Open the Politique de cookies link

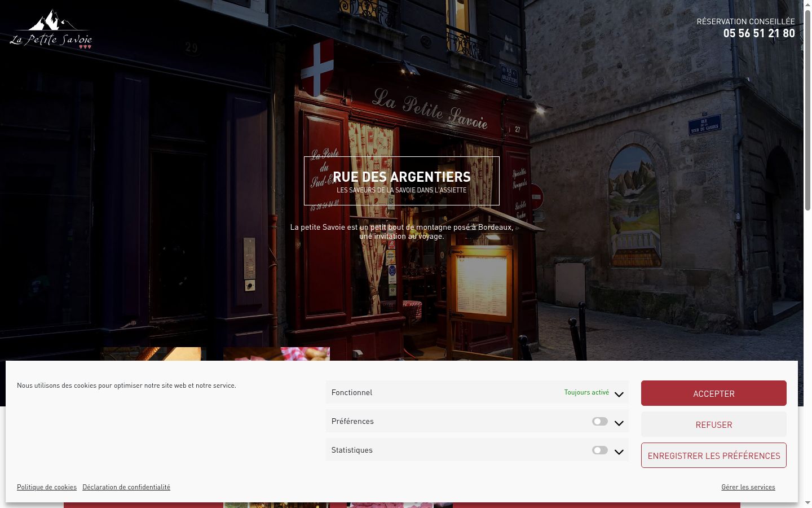pyautogui.click(x=47, y=487)
